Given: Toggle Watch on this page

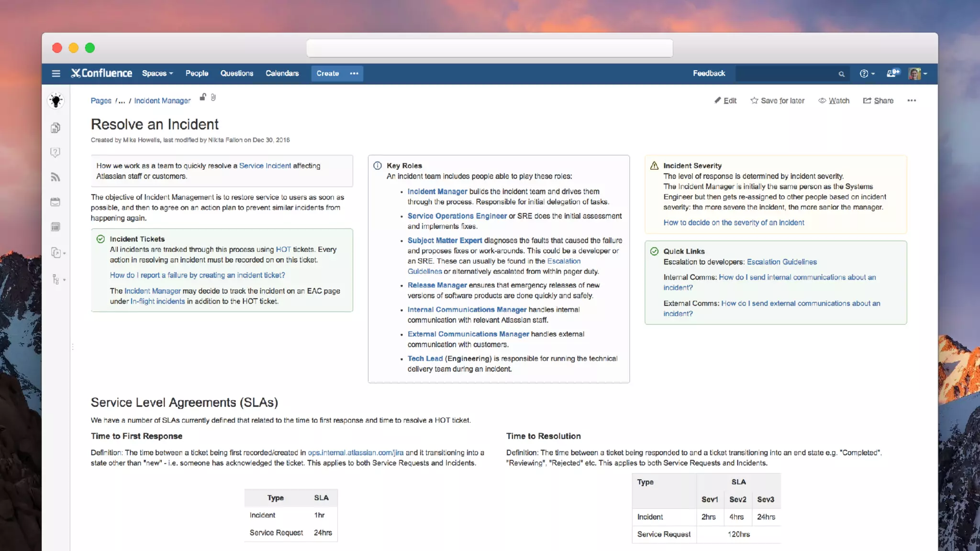Looking at the screenshot, I should tap(834, 100).
